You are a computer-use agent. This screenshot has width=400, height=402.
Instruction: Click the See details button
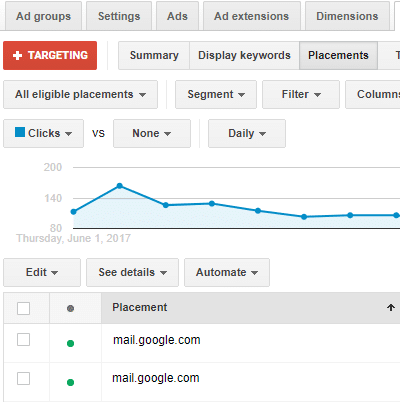point(132,272)
